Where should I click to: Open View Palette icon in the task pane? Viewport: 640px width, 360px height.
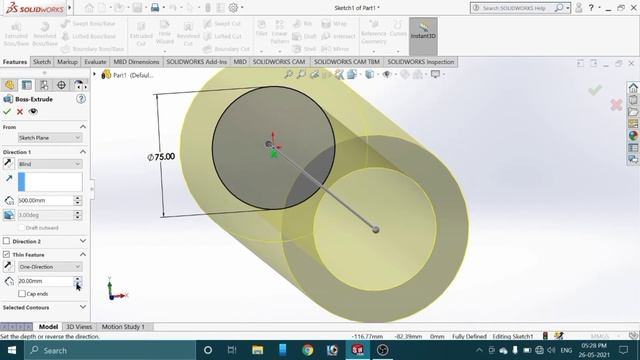(633, 123)
